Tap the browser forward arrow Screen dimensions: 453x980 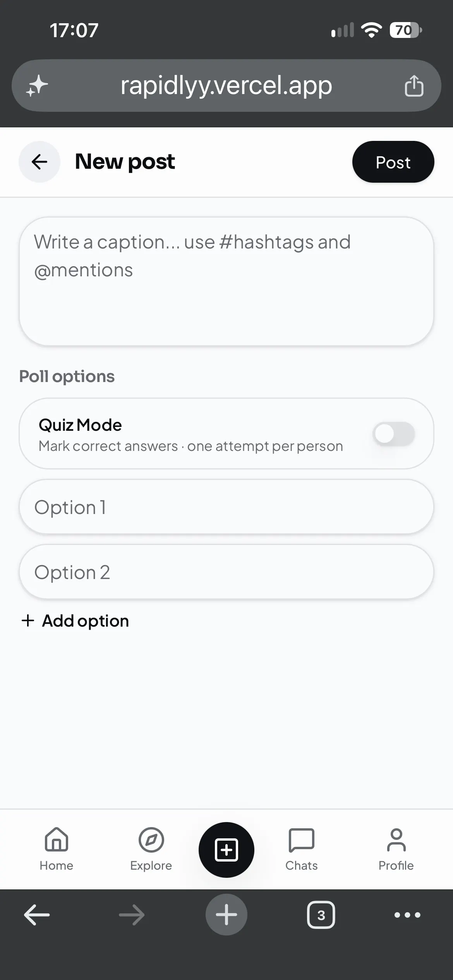coord(132,915)
